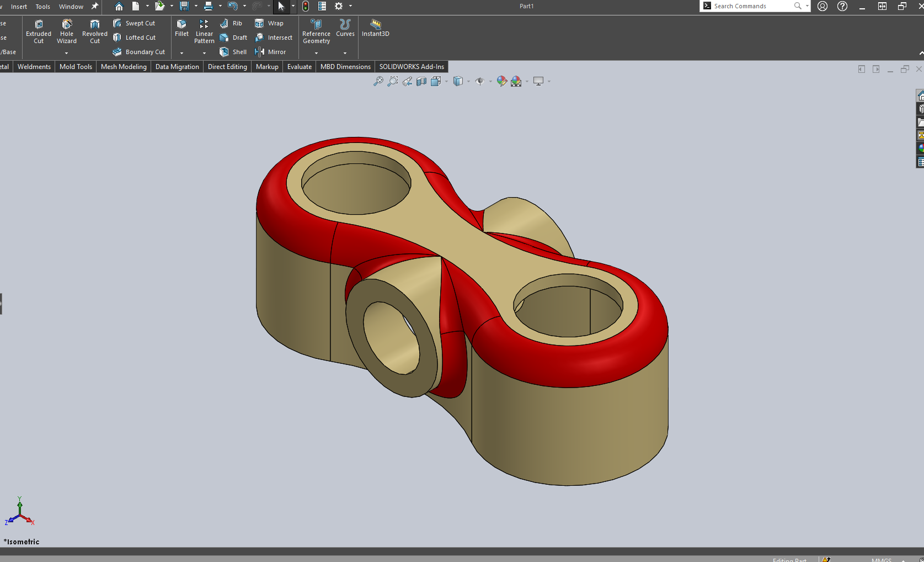The width and height of the screenshot is (924, 562).
Task: Select the Revolved Cut tool
Action: [95, 32]
